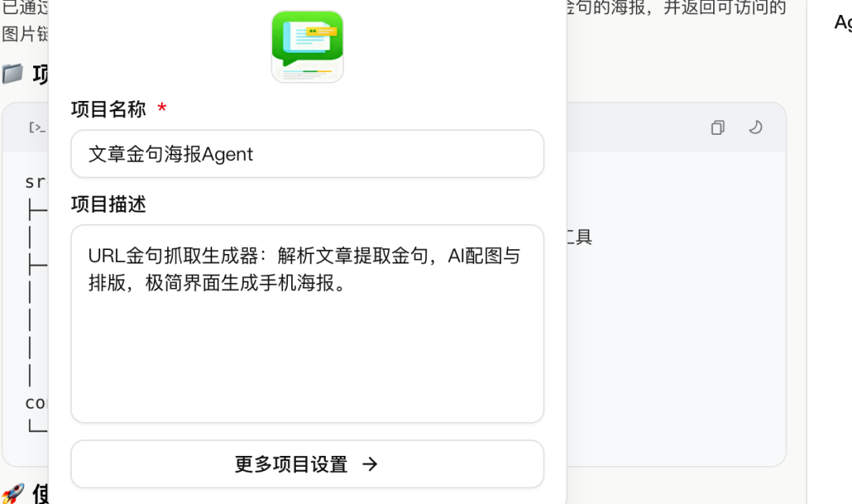Click the 并返回可访问的 paragraph text

(x=725, y=8)
